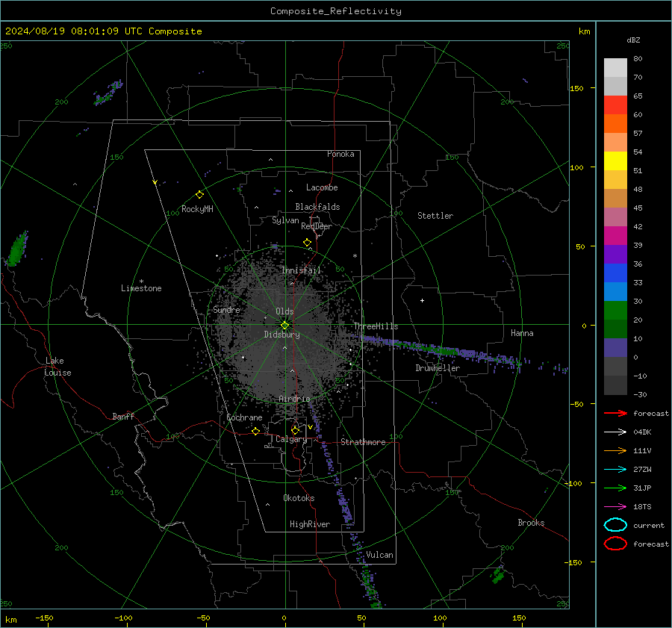Click the Brooks city label
Viewport: 672px width, 628px height.
point(531,523)
